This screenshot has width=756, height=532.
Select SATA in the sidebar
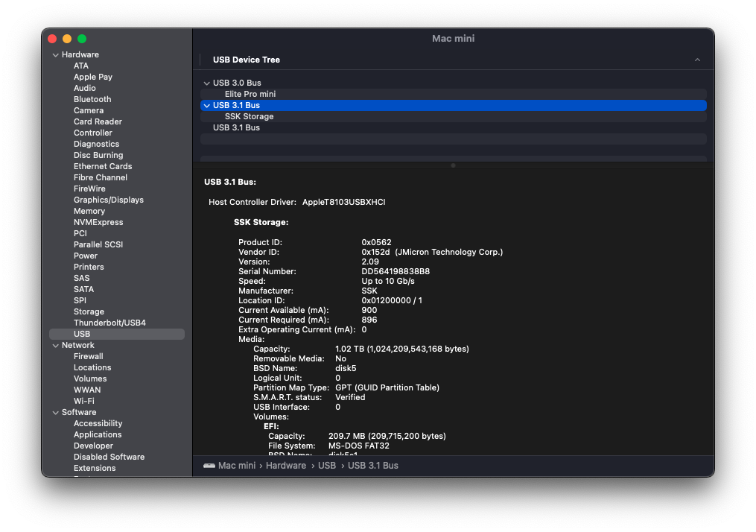pos(84,289)
